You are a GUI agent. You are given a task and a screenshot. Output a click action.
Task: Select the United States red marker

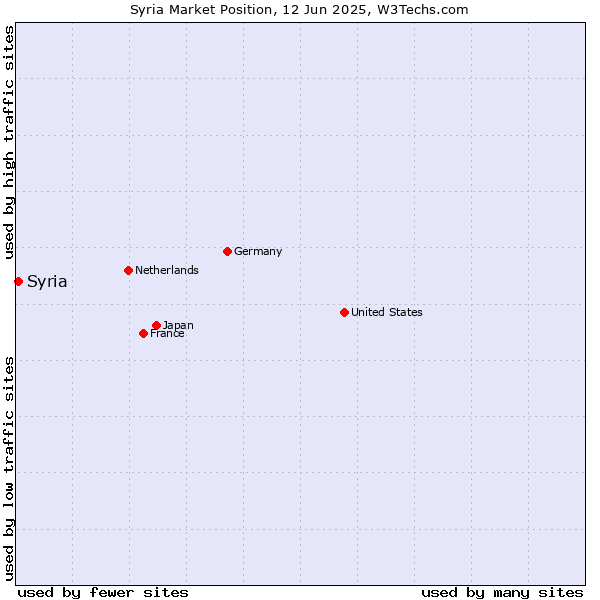(344, 313)
